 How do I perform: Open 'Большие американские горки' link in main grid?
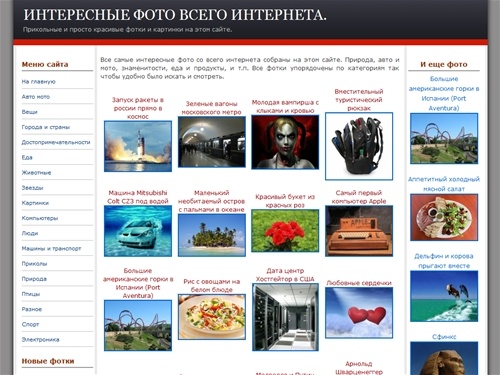click(138, 283)
